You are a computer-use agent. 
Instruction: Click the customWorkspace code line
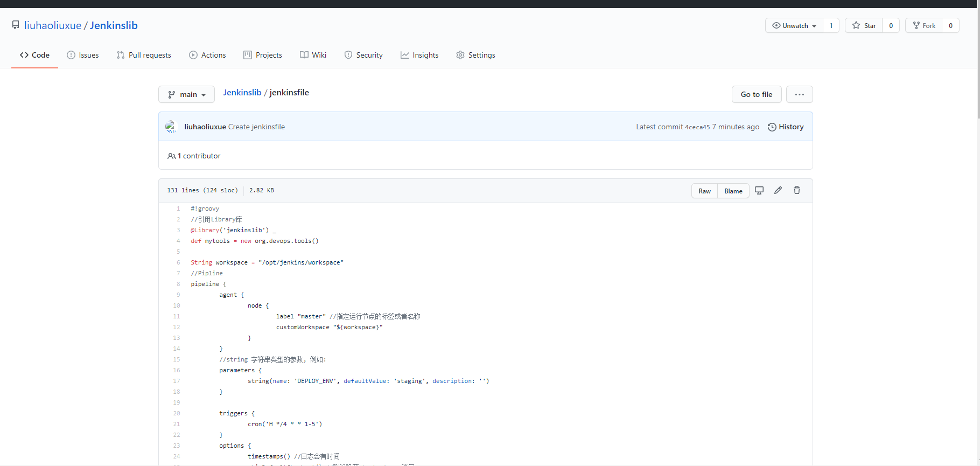coord(330,327)
